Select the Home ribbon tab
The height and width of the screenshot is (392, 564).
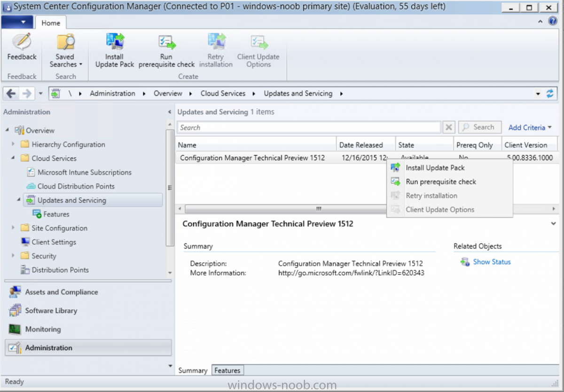[x=51, y=23]
